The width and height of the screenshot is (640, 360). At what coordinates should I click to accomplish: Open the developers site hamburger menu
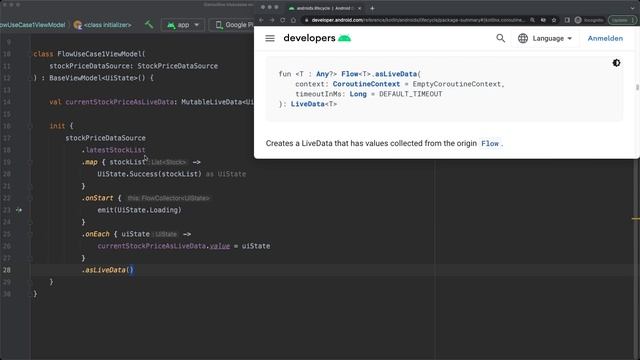pos(270,38)
